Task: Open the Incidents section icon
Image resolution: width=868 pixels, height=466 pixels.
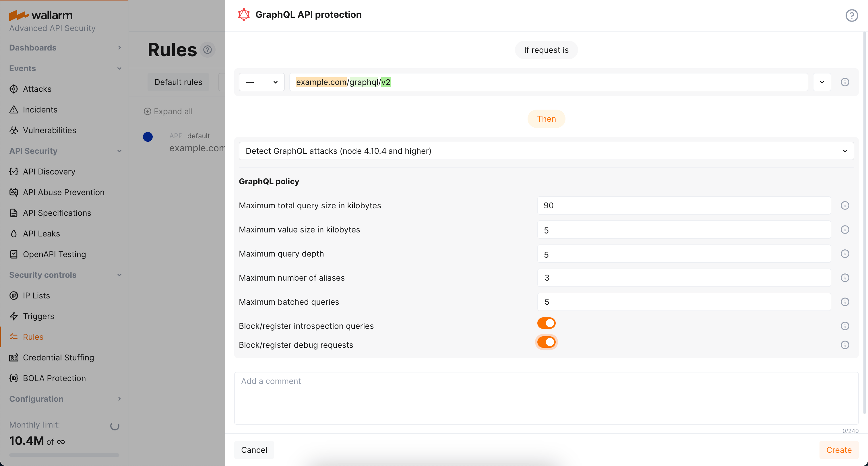Action: 13,110
